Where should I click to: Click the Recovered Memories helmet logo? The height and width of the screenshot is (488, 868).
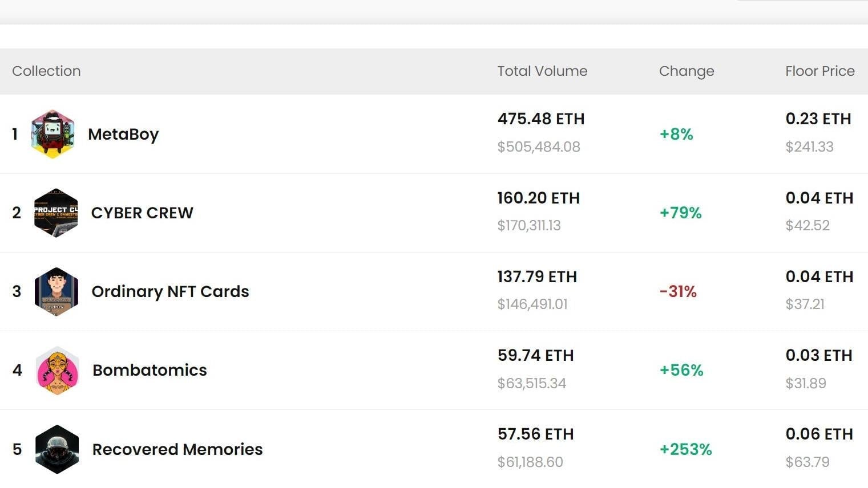[56, 449]
